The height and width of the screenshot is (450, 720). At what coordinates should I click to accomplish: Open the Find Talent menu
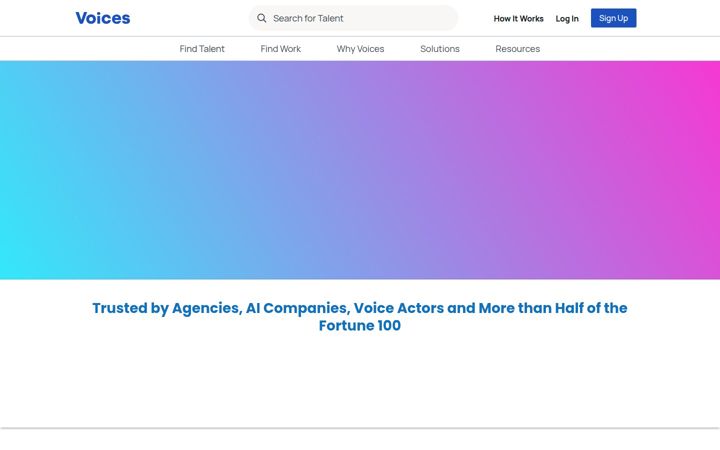(202, 49)
